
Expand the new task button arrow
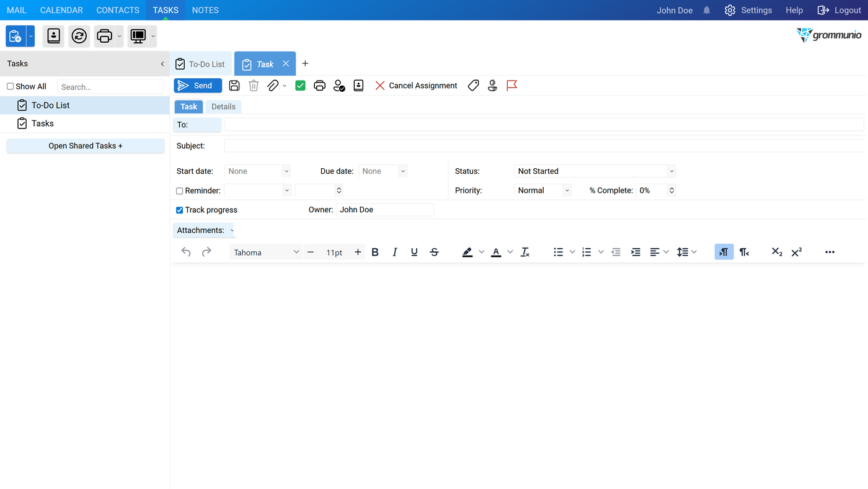tap(30, 36)
